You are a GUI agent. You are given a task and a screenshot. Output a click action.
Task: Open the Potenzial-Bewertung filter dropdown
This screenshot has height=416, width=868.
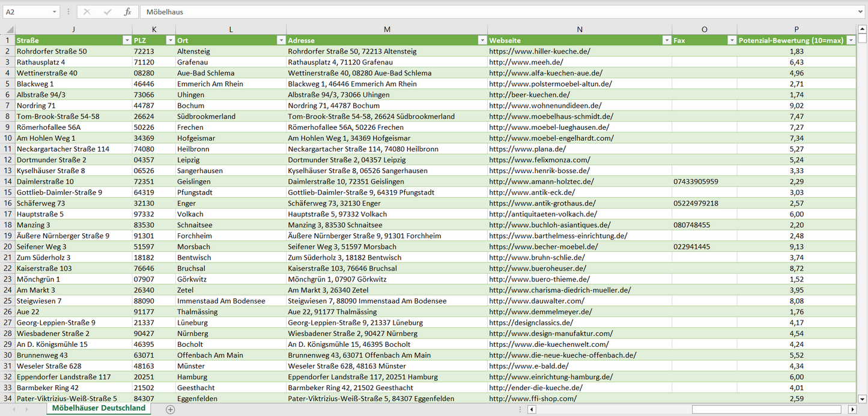(x=851, y=40)
